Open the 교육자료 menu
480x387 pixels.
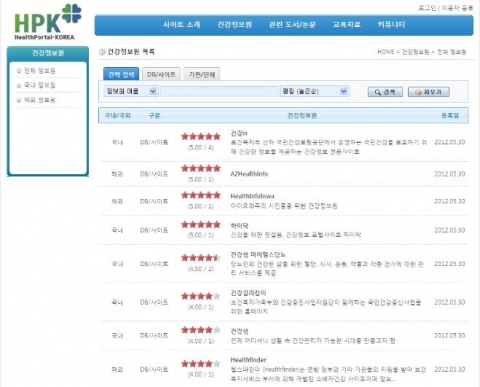(x=347, y=25)
